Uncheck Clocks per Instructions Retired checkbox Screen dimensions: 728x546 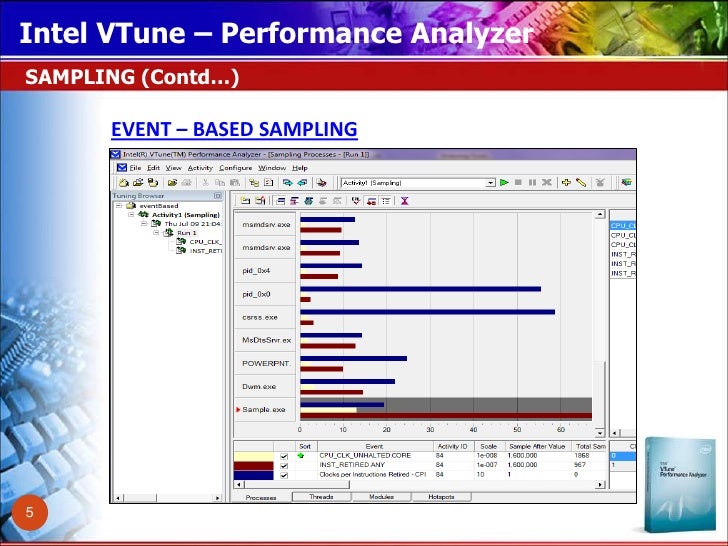point(284,475)
